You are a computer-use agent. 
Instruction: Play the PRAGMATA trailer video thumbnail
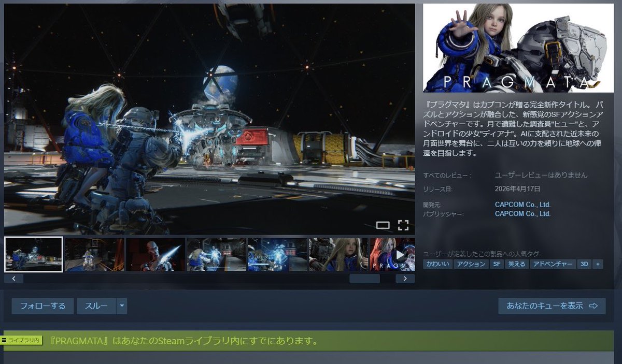point(392,255)
